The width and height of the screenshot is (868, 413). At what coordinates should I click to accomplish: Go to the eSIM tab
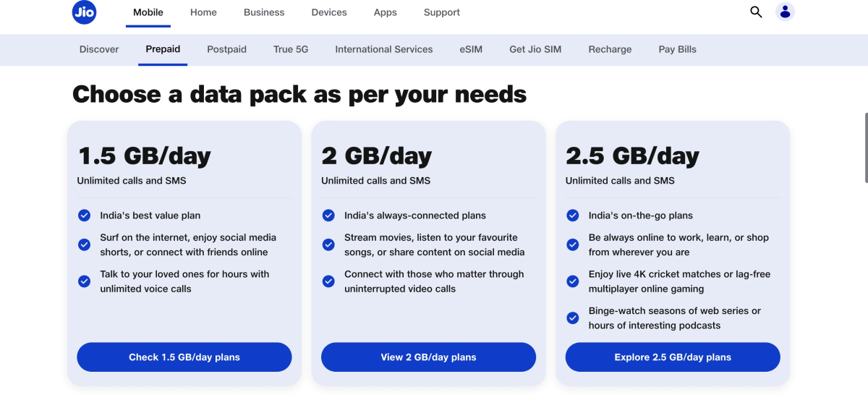click(471, 49)
